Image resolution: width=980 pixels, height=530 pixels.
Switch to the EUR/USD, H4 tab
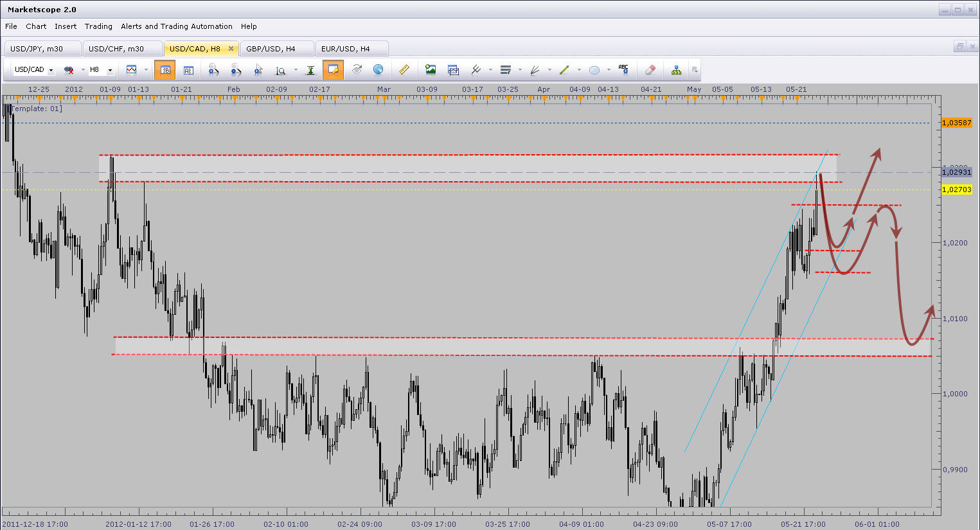[x=352, y=49]
